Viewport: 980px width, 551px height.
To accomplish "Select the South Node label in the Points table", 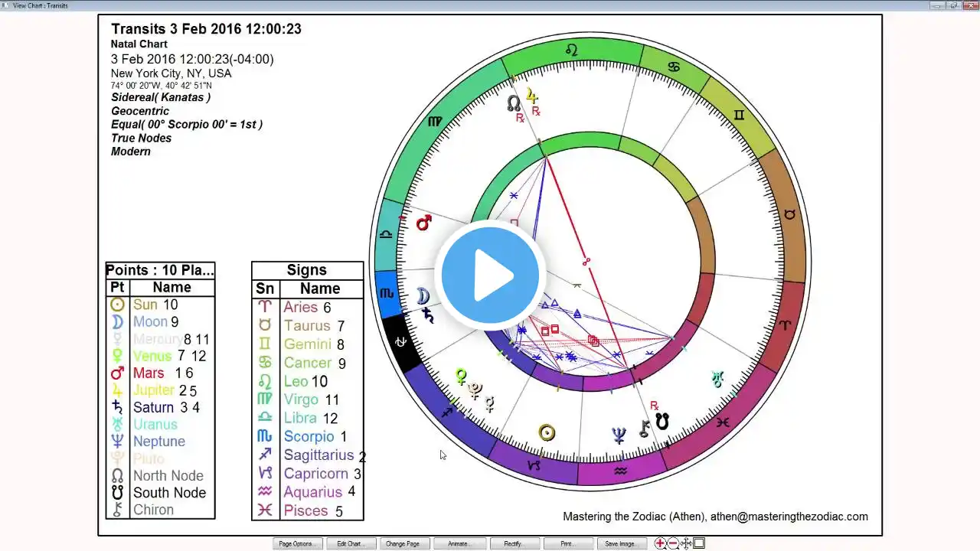I will click(170, 493).
